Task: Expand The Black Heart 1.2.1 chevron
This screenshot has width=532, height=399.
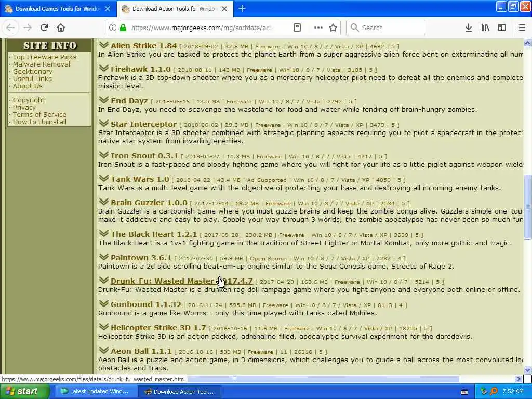Action: 103,233
